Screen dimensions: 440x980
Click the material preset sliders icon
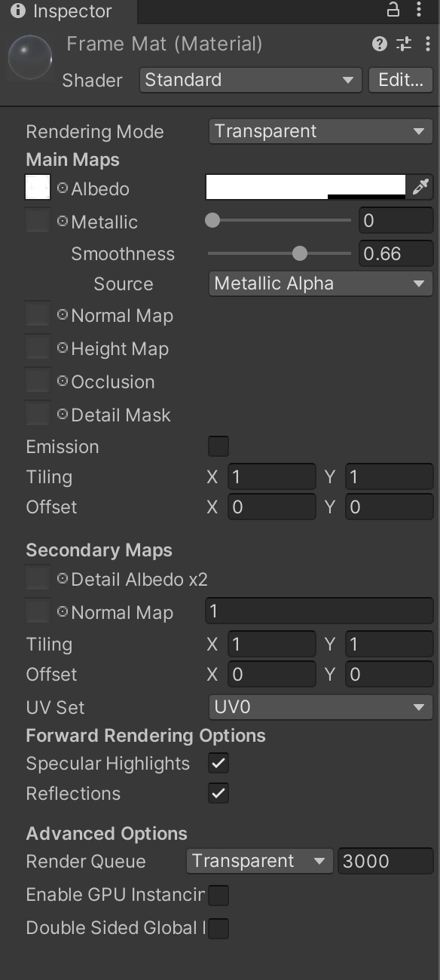coord(404,44)
